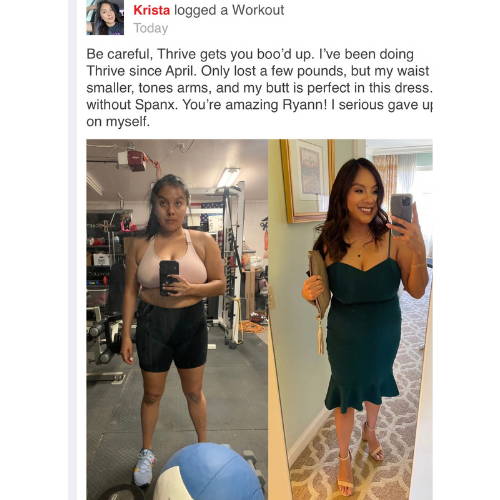Image resolution: width=500 pixels, height=500 pixels.
Task: Select the 'logged a Workout' activity text
Action: (x=229, y=10)
